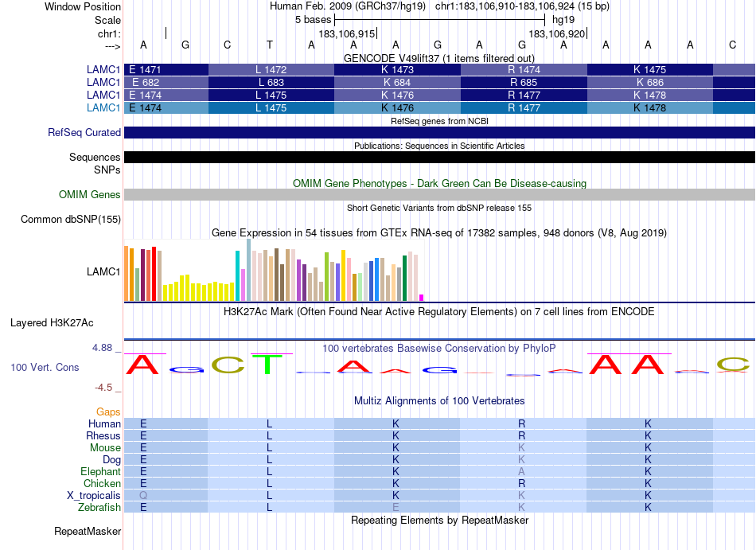Click the 183,106,915 ruler position marker
Image resolution: width=756 pixels, height=550 pixels.
(x=347, y=33)
